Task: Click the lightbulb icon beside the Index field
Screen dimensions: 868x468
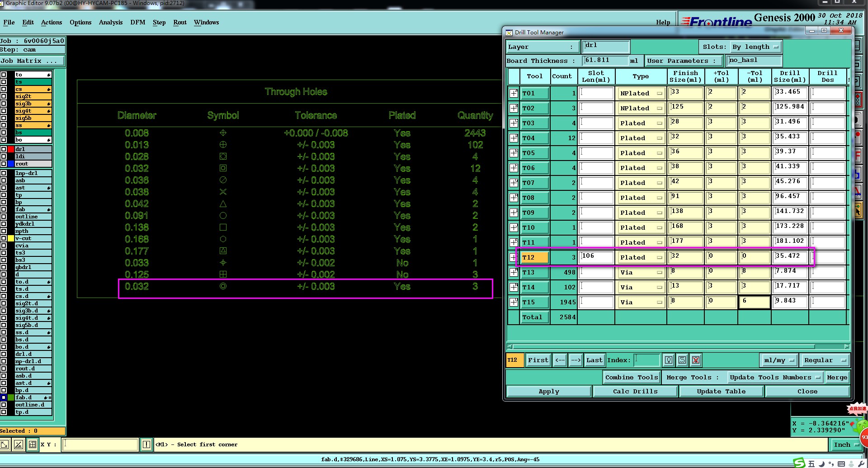Action: coord(669,360)
